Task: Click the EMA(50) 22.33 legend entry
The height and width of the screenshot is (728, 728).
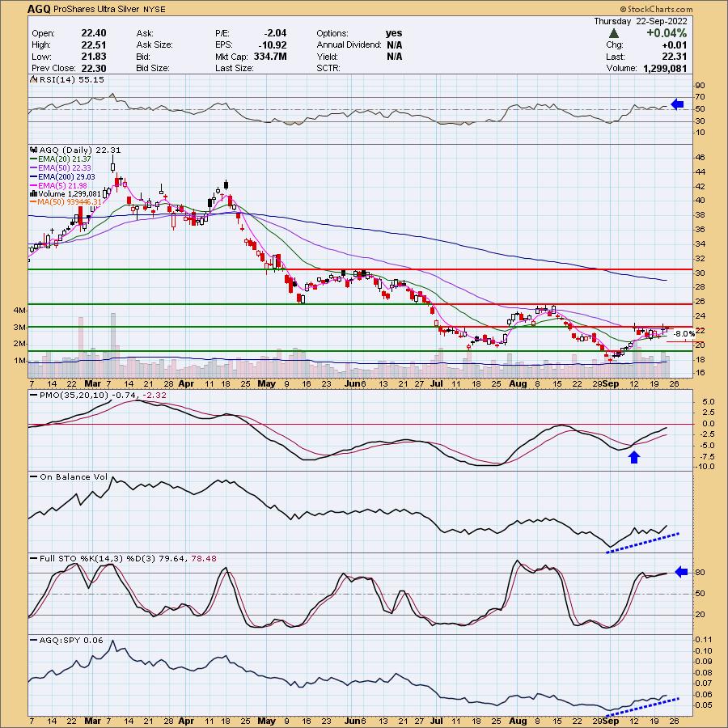Action: tap(65, 167)
